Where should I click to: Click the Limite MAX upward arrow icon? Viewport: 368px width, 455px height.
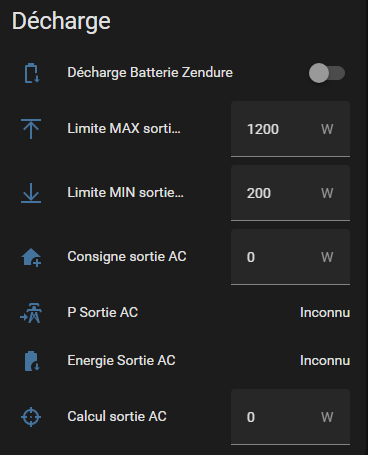tap(31, 129)
